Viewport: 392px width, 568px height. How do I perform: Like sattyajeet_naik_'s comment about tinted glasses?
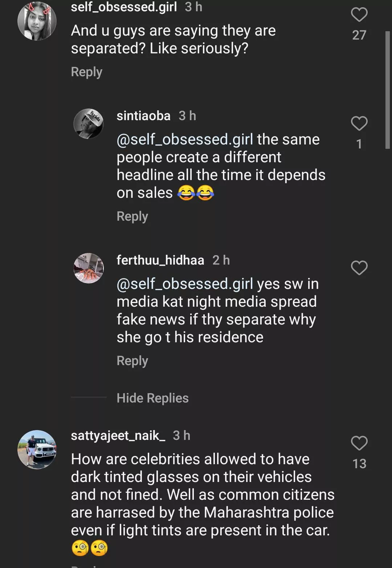359,443
